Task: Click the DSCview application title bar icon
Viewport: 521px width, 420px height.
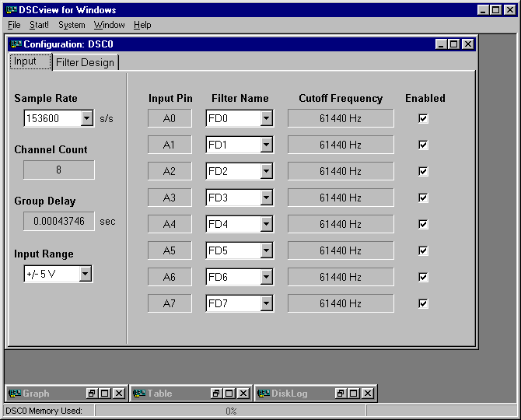Action: tap(12, 10)
